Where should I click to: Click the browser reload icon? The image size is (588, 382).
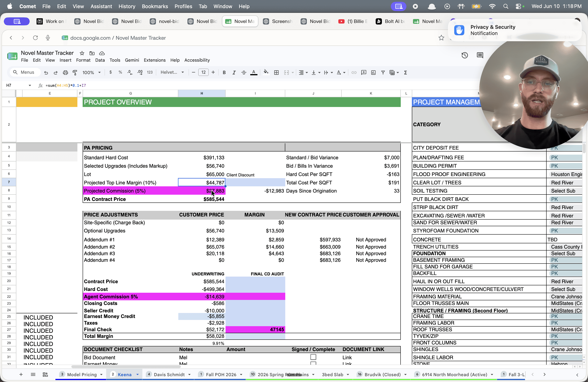[x=35, y=38]
